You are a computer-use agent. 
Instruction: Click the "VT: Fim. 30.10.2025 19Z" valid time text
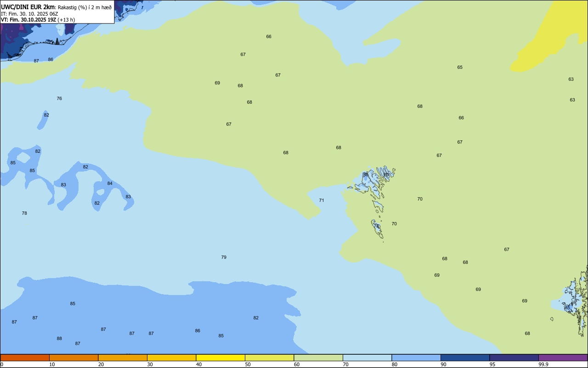pyautogui.click(x=28, y=20)
